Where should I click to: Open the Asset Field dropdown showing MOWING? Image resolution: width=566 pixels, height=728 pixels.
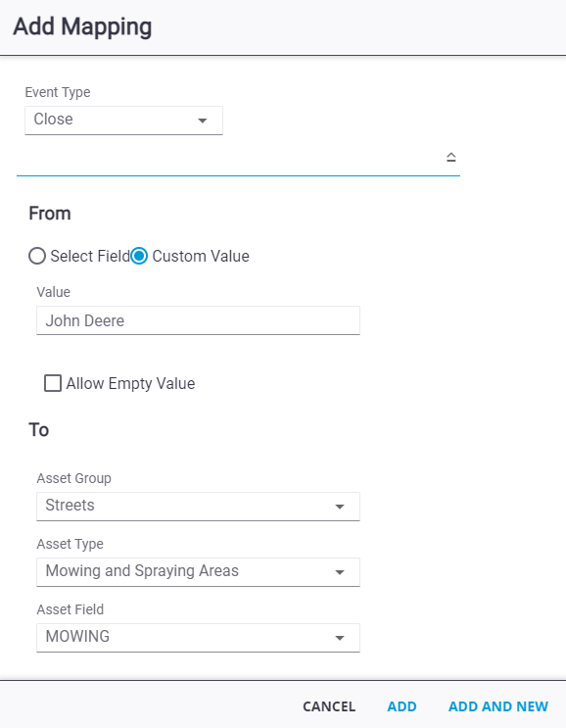[198, 638]
